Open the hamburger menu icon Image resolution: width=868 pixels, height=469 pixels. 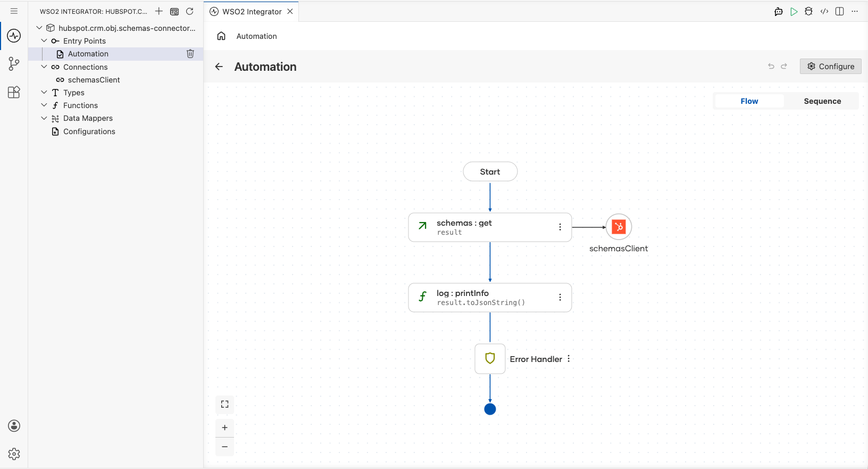pos(14,11)
